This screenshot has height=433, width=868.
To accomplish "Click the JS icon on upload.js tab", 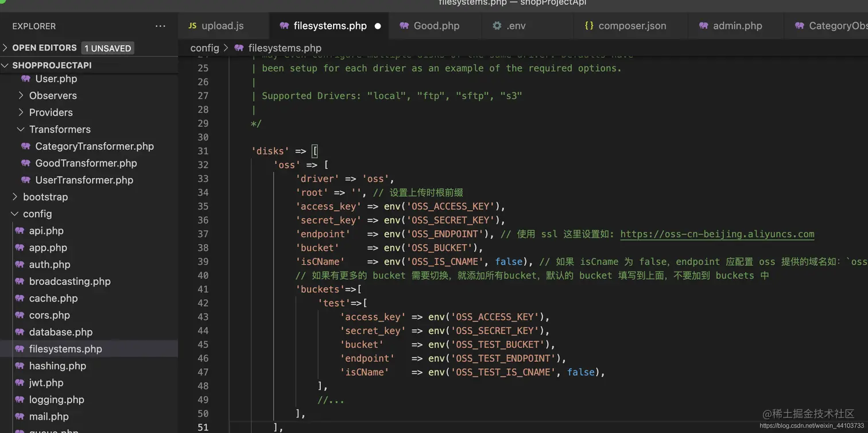I will point(192,26).
